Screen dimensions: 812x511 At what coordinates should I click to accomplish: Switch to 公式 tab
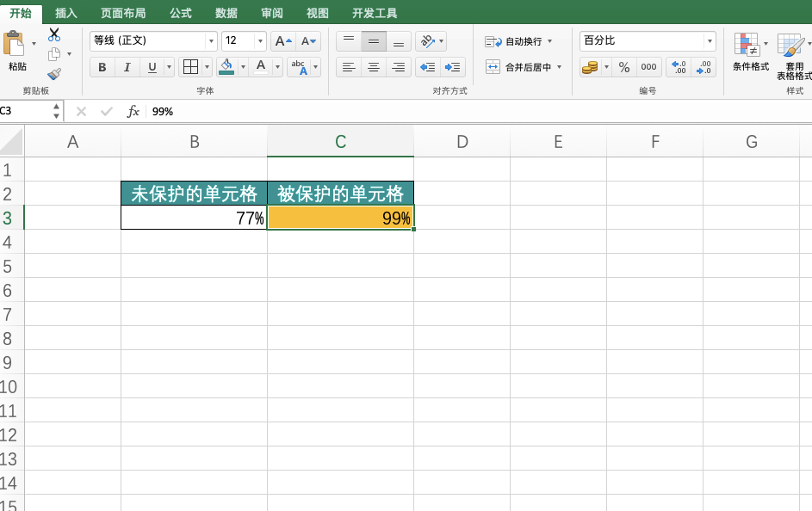pos(181,13)
